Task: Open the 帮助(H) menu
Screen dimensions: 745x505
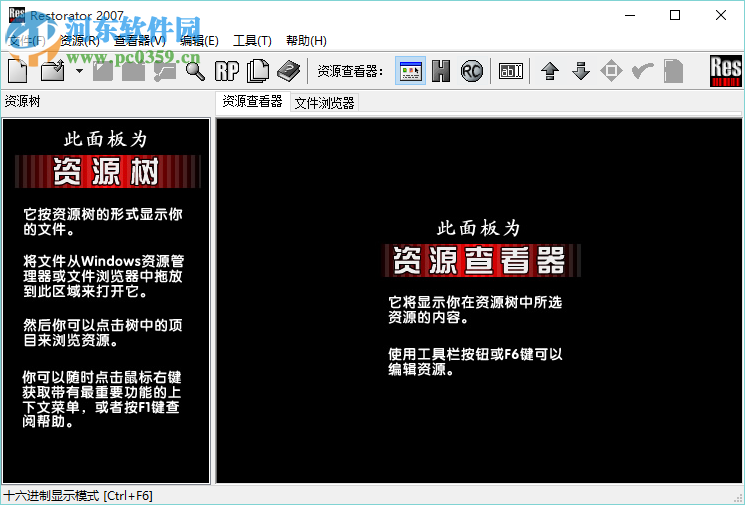Action: [306, 41]
